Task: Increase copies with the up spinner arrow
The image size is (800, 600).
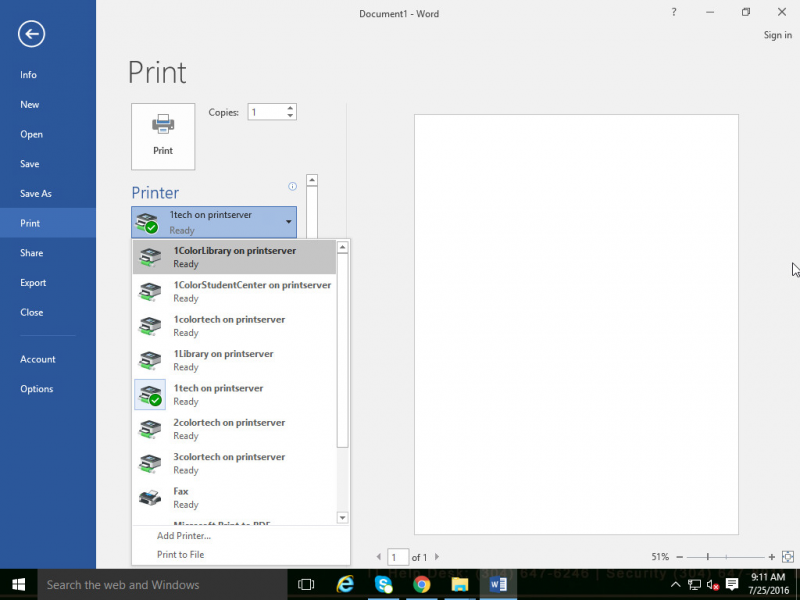Action: (x=290, y=108)
